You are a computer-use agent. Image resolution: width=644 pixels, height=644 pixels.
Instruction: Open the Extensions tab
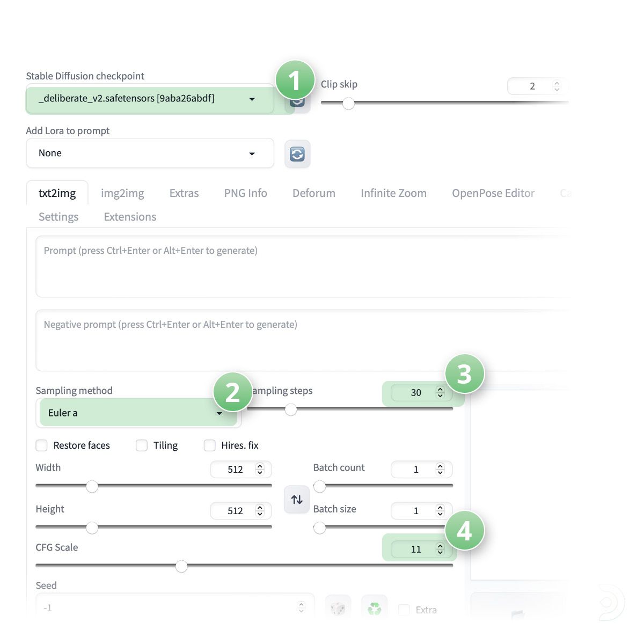[x=130, y=217]
